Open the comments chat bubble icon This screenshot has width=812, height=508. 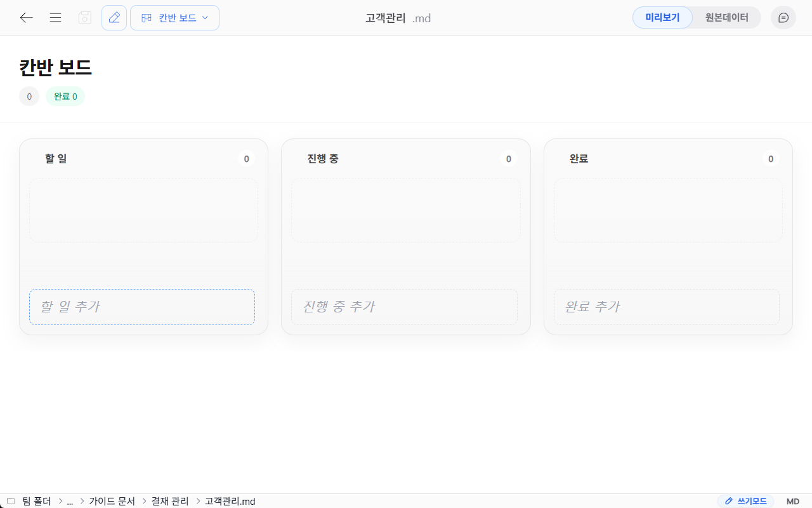point(783,18)
